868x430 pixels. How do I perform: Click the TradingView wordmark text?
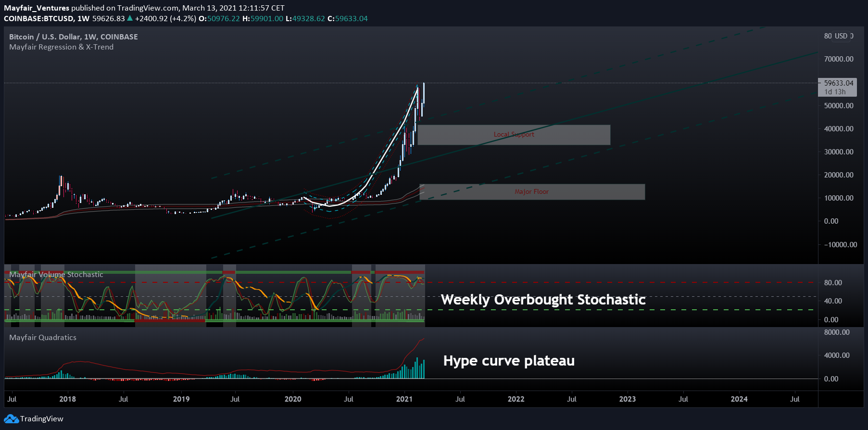click(42, 419)
